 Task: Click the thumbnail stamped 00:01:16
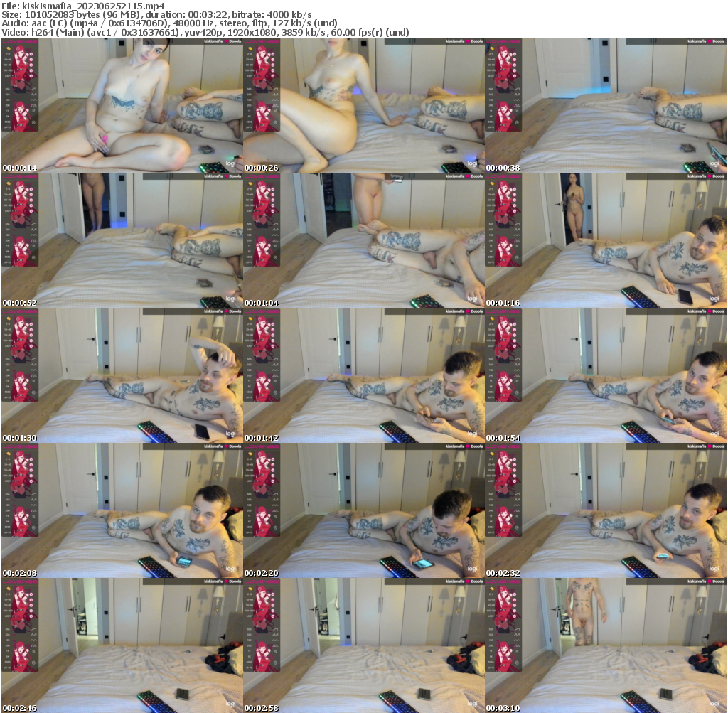pos(605,240)
